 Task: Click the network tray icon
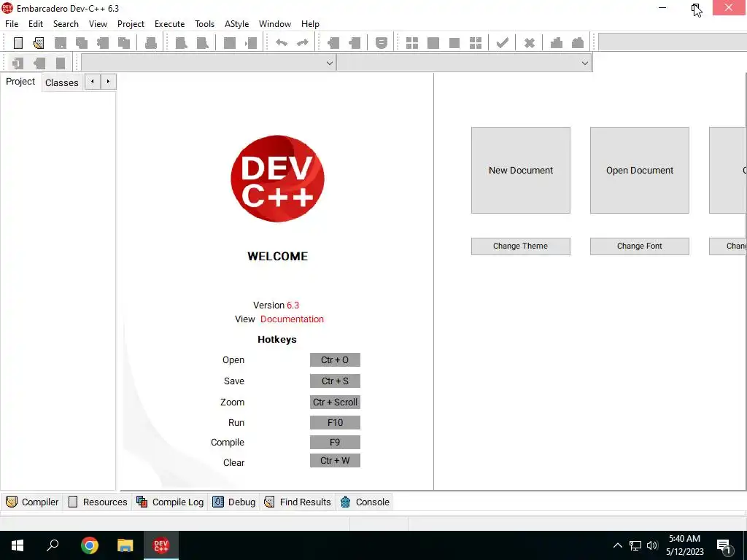[x=635, y=545]
